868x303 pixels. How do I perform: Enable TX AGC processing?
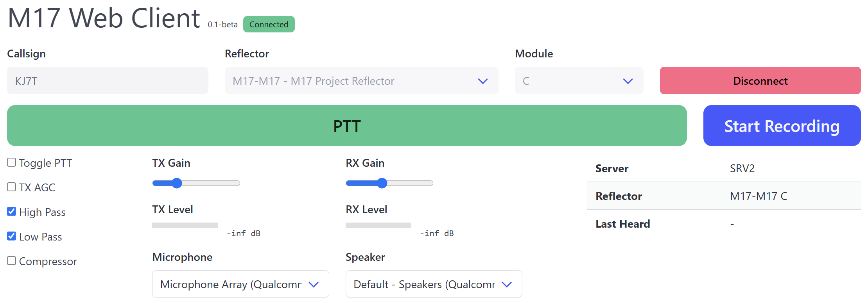coord(11,187)
